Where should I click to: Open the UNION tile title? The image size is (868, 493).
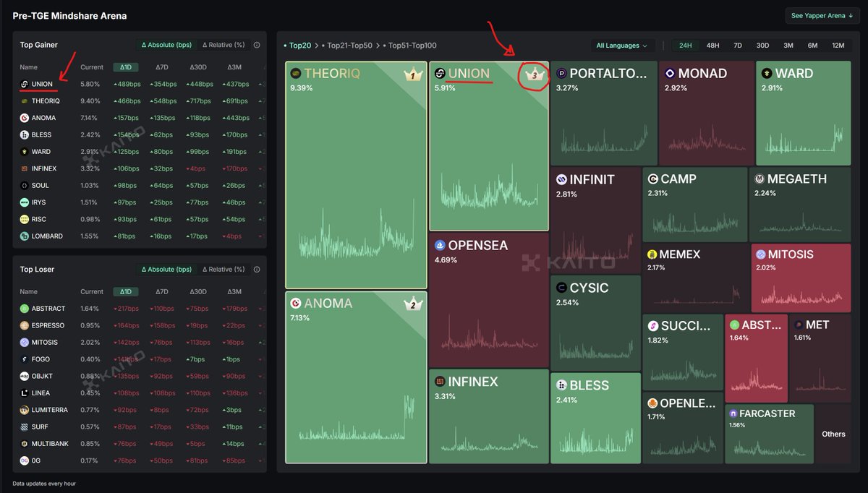tap(469, 73)
